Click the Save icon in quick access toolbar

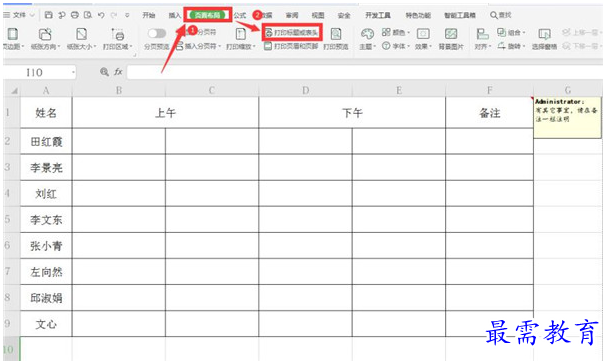coord(48,15)
